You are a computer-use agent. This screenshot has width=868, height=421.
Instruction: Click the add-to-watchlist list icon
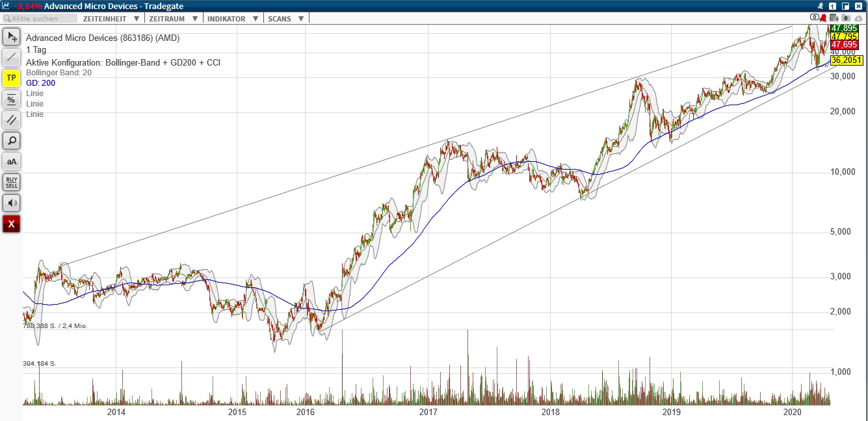coord(834,18)
